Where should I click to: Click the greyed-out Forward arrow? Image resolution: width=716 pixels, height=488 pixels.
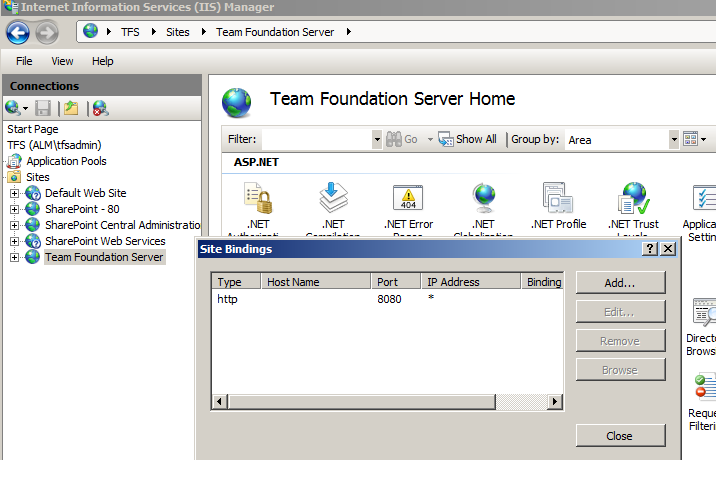click(47, 32)
